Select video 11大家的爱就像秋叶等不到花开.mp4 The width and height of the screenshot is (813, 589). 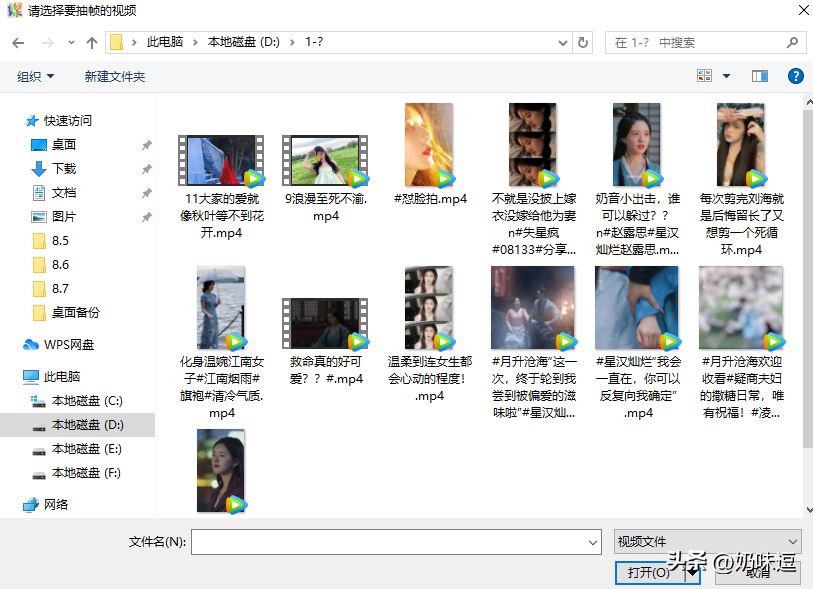221,186
